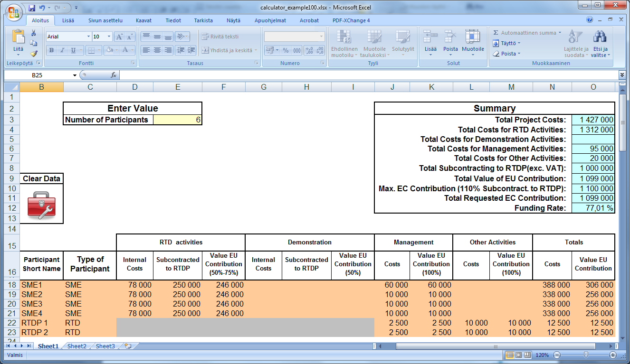Click the red toolbox Clear Data icon
Image resolution: width=630 pixels, height=364 pixels.
point(42,205)
